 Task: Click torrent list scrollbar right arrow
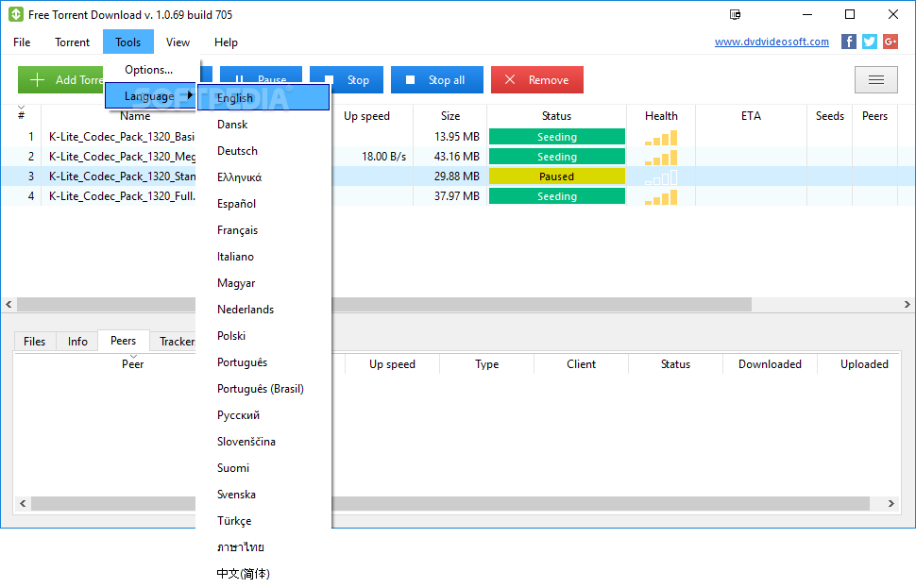pyautogui.click(x=907, y=304)
